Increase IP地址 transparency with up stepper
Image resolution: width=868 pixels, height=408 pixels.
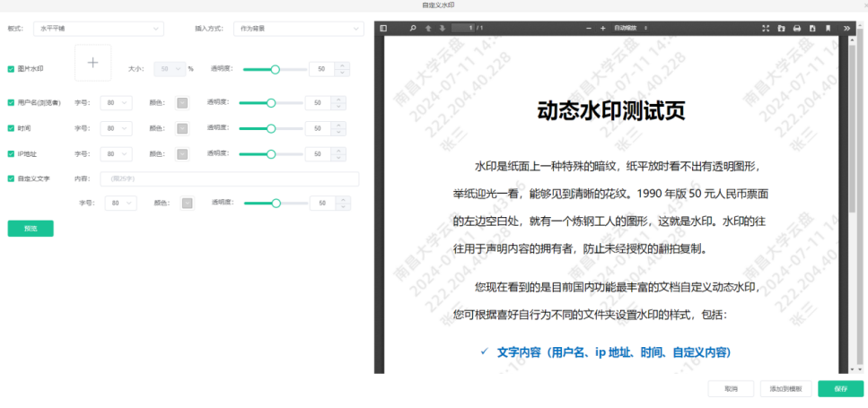coord(338,151)
